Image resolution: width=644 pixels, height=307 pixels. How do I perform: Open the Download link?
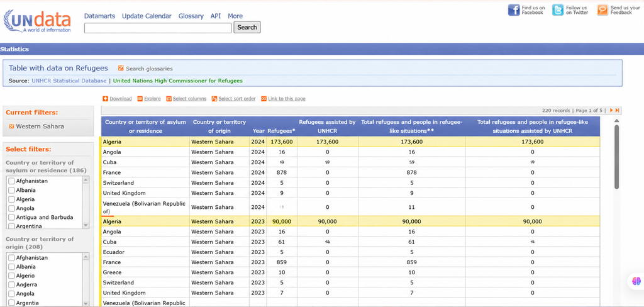click(120, 99)
